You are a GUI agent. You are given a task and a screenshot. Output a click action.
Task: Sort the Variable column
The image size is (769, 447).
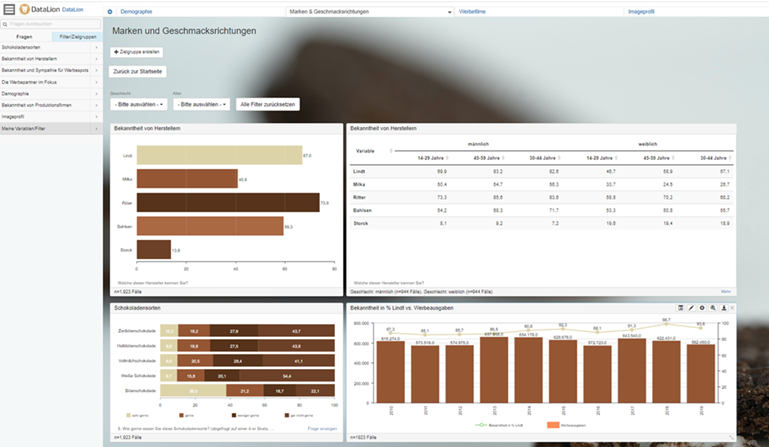391,151
